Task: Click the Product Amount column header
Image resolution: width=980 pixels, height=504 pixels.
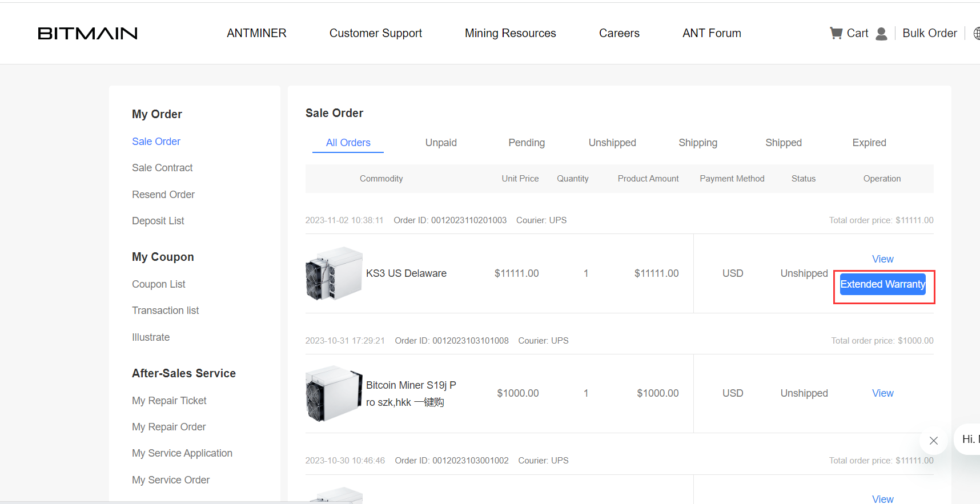Action: [648, 179]
